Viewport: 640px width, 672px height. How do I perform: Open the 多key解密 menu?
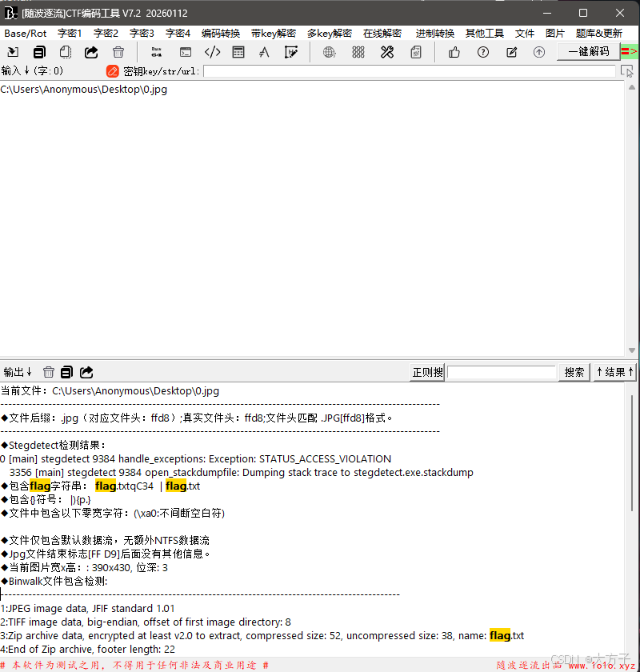[x=330, y=34]
